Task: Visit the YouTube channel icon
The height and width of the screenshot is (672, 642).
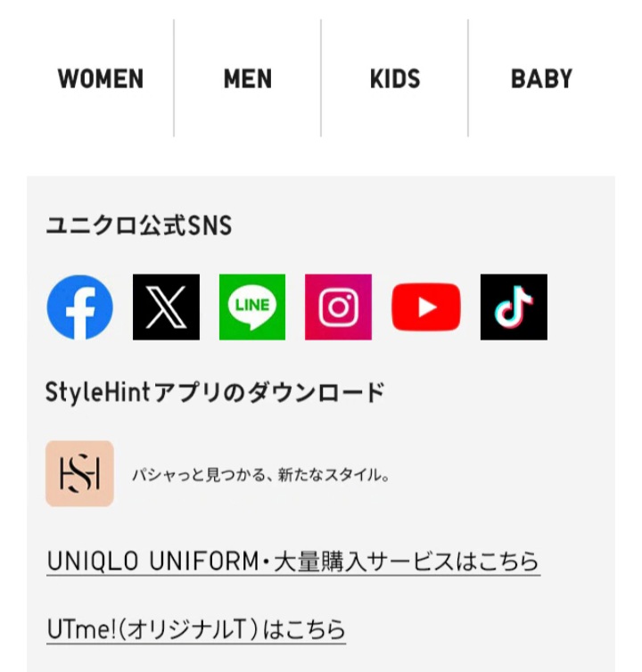Action: pos(426,307)
